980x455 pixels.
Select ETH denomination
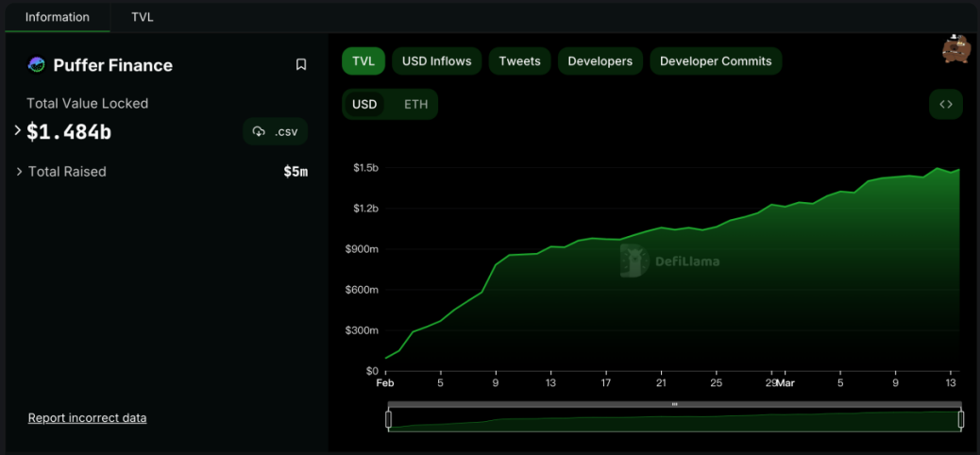(x=416, y=105)
